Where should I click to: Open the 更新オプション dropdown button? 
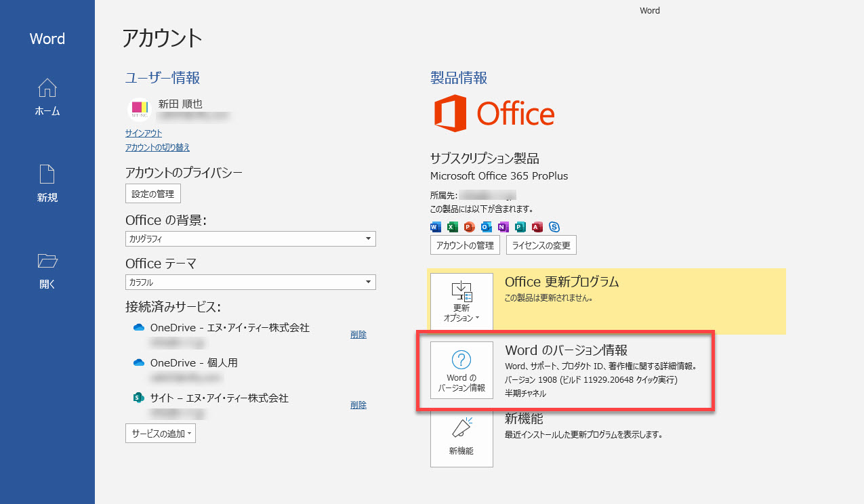tap(461, 301)
